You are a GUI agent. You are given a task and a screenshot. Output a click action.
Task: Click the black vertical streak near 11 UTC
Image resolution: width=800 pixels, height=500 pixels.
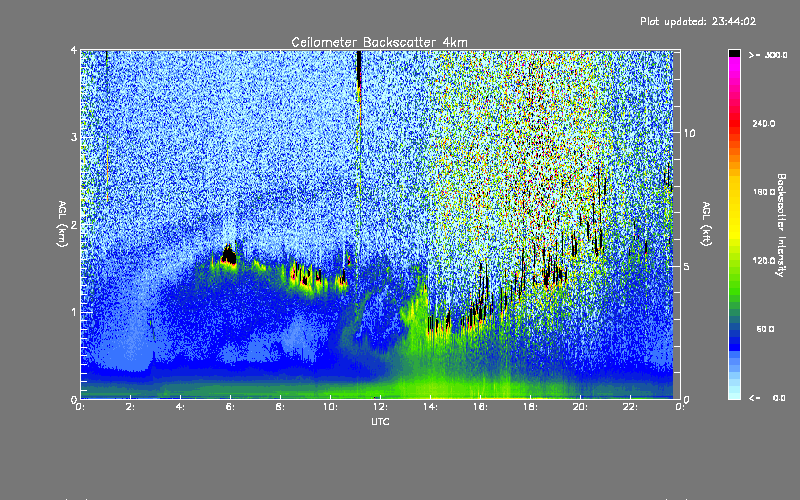point(359,69)
